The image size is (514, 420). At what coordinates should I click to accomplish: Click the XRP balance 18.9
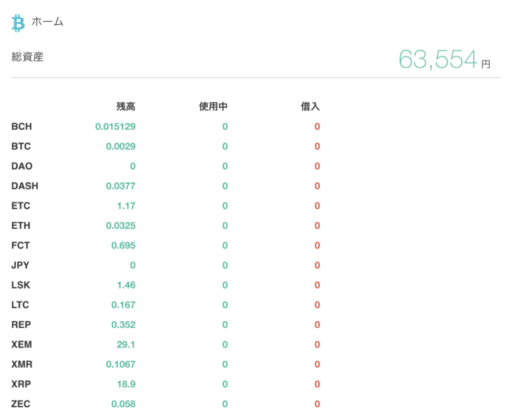(x=126, y=384)
